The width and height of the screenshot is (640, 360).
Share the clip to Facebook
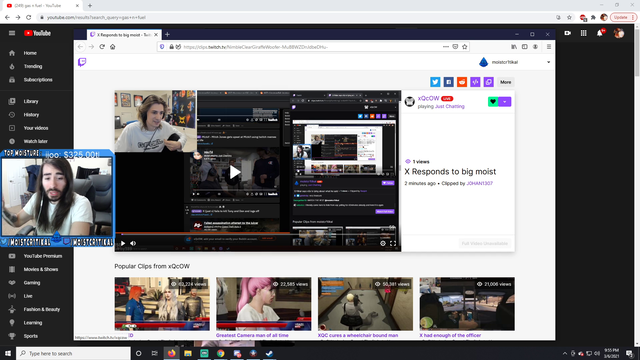449,82
